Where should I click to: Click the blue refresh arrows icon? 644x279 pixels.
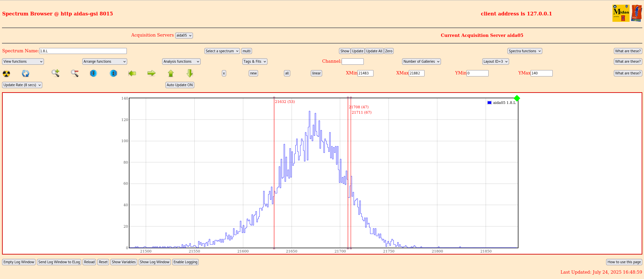26,73
